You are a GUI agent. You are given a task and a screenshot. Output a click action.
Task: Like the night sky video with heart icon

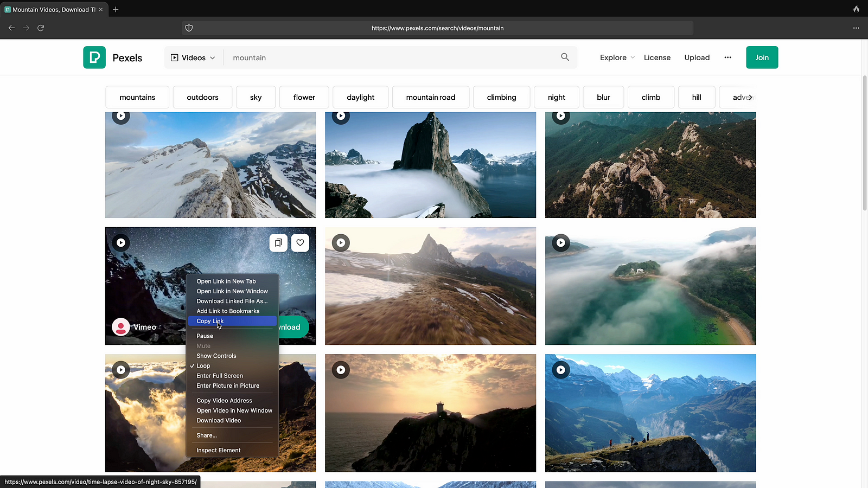[x=300, y=243]
